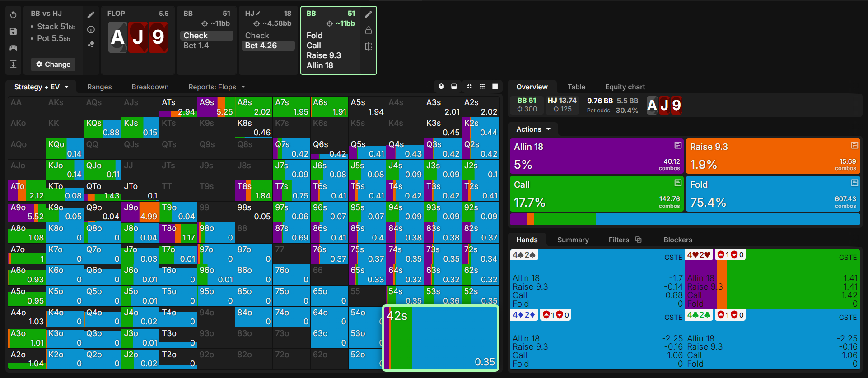
Task: Click the reset/undo icon in left sidebar
Action: 14,15
